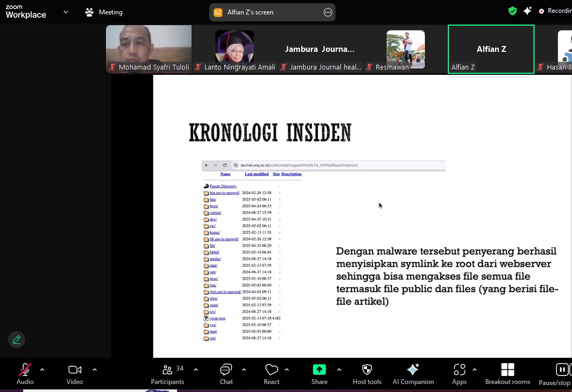Image resolution: width=572 pixels, height=392 pixels.
Task: Click the green encryption shield icon
Action: click(x=513, y=11)
